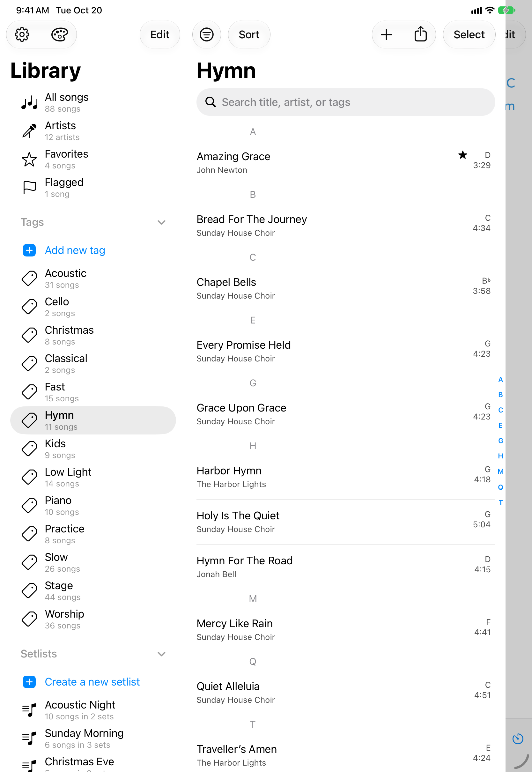Screen dimensions: 532x772
Task: Open the song Harbor Hymn
Action: pos(346,477)
